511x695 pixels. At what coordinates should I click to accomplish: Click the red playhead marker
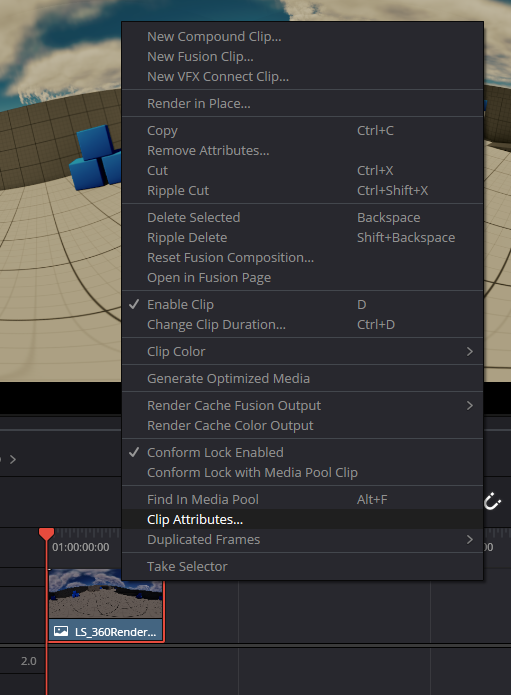click(x=46, y=534)
